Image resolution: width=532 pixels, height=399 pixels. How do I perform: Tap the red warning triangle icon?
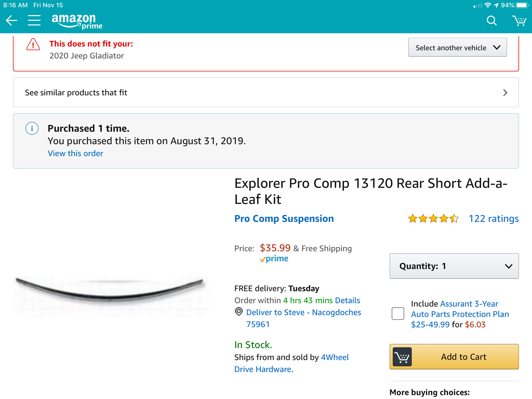[33, 44]
